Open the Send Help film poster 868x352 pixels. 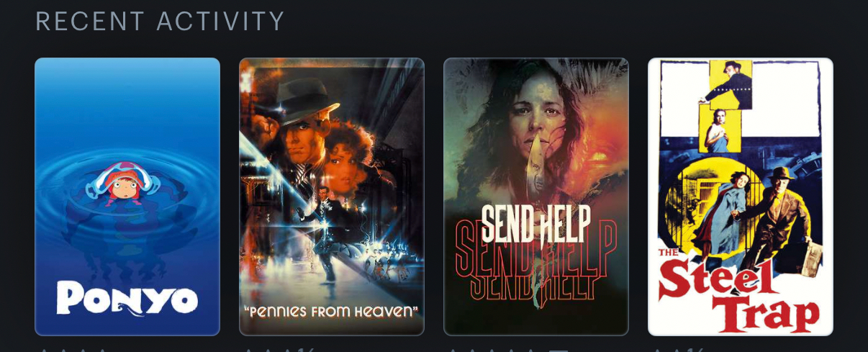pyautogui.click(x=536, y=197)
